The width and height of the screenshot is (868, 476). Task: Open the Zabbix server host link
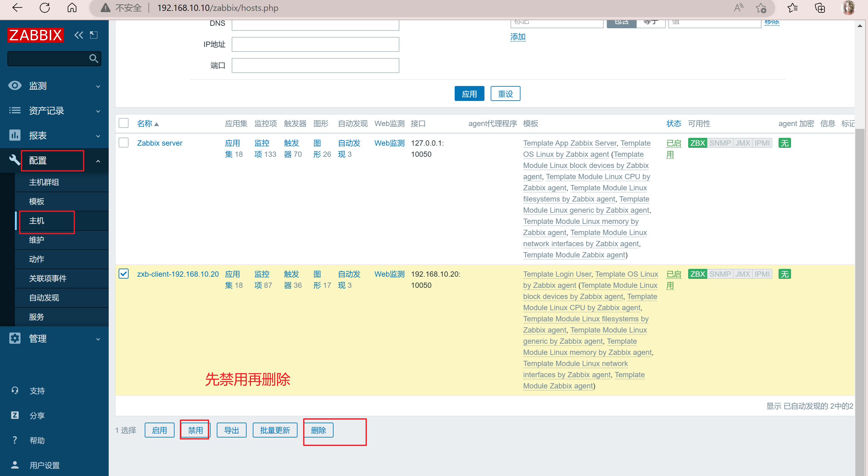(x=160, y=143)
